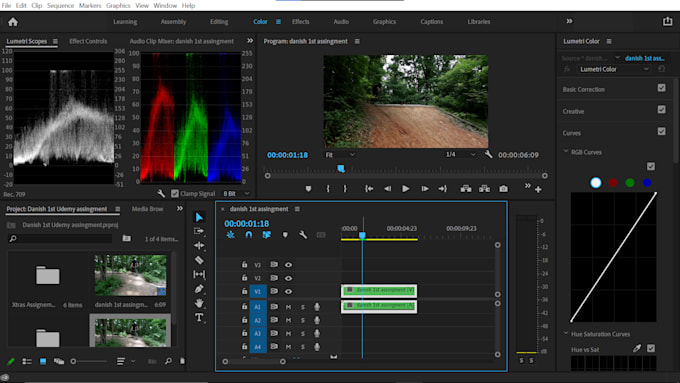This screenshot has height=383, width=680.
Task: Select the Track Select Forward tool
Action: (x=199, y=231)
